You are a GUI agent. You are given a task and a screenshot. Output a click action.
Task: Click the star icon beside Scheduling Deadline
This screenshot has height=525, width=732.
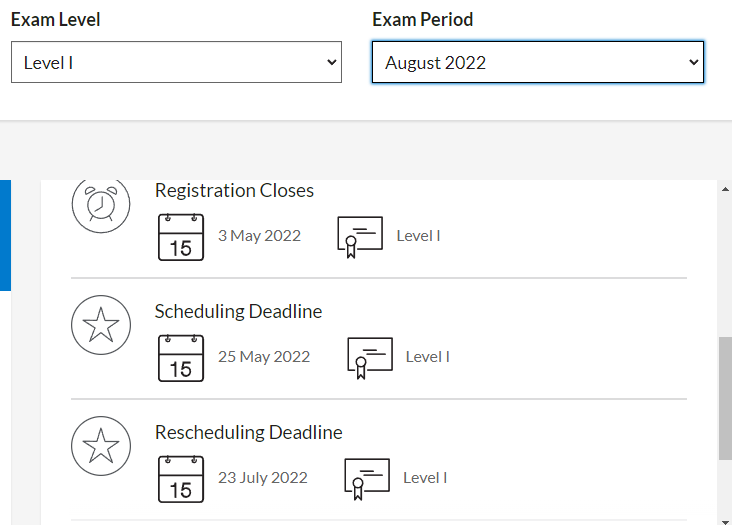point(101,325)
